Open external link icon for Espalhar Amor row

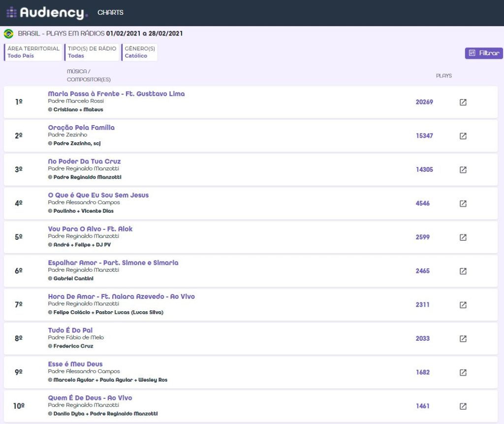[x=463, y=271]
